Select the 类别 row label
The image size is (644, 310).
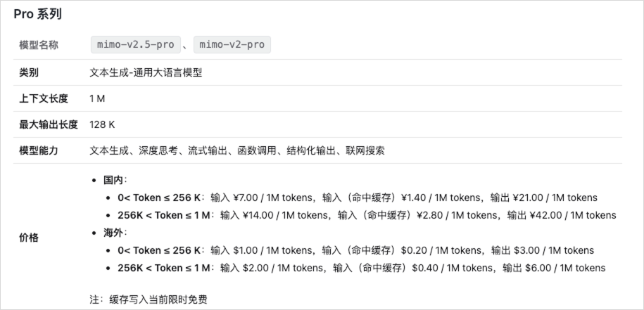[x=29, y=72]
